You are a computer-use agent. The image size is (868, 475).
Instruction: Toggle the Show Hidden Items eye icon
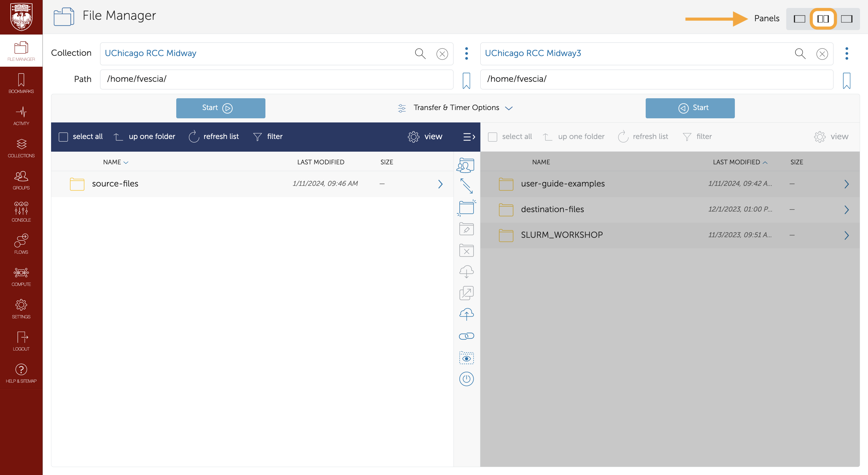coord(466,358)
